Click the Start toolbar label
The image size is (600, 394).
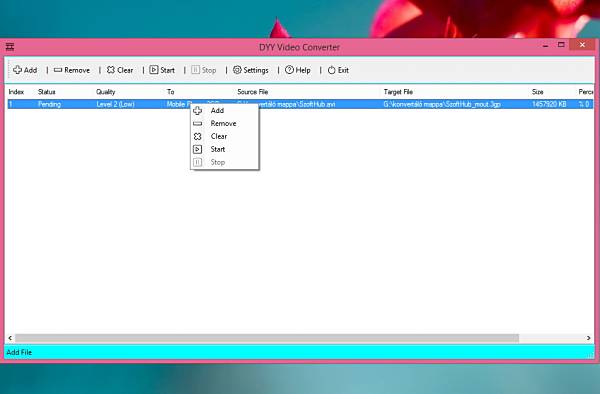168,70
